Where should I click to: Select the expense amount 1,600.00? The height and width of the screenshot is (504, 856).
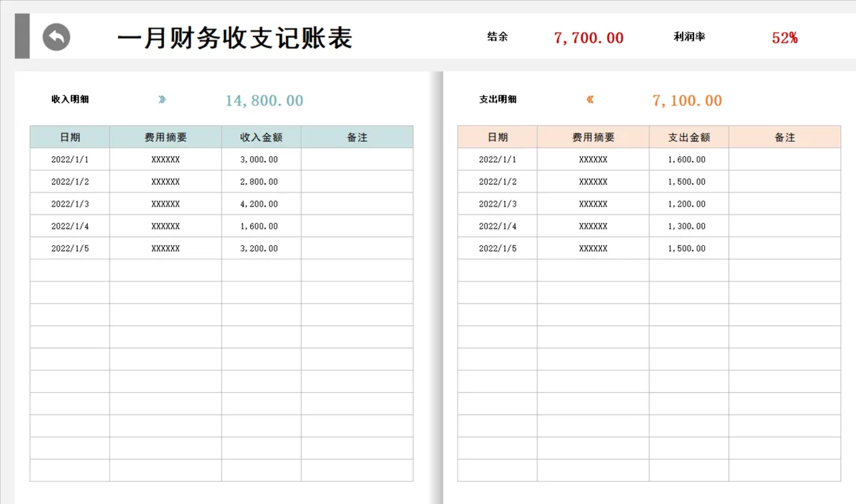[687, 160]
